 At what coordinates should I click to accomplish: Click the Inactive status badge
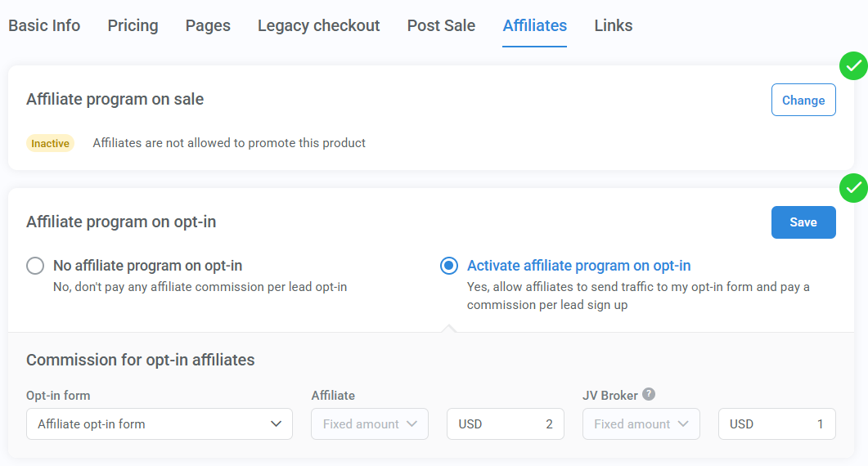(50, 143)
